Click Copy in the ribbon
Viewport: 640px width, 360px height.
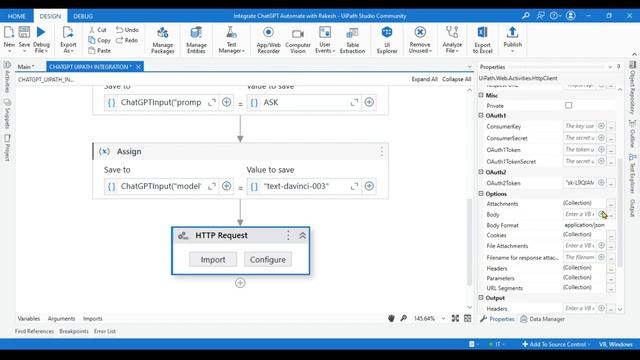tap(99, 40)
